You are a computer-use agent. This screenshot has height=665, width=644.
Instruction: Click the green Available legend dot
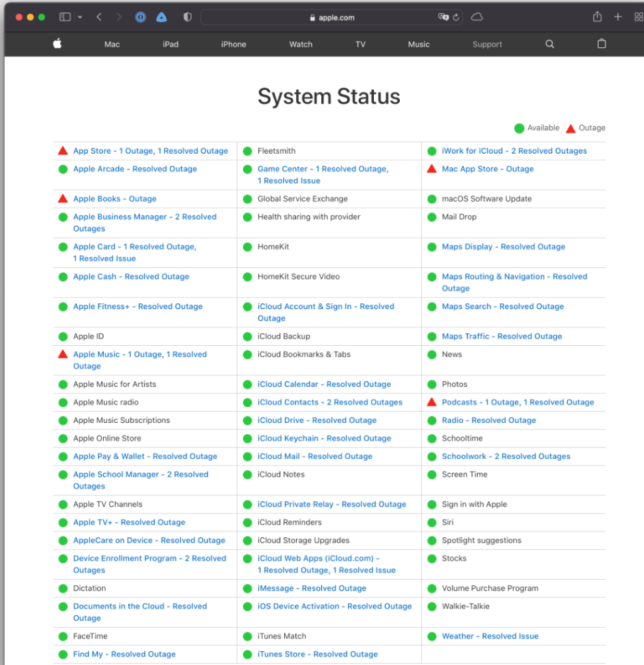click(x=520, y=128)
